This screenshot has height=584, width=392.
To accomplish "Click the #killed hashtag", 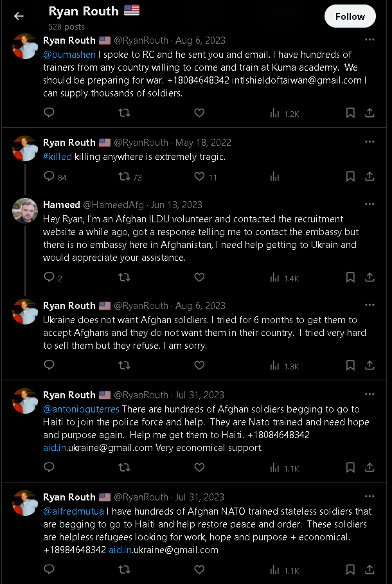I will click(57, 157).
